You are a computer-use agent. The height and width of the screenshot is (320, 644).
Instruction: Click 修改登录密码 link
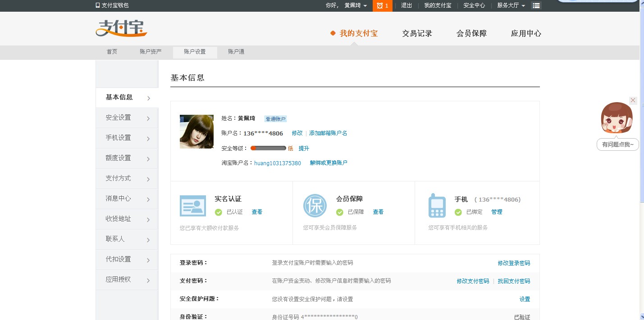pyautogui.click(x=514, y=263)
